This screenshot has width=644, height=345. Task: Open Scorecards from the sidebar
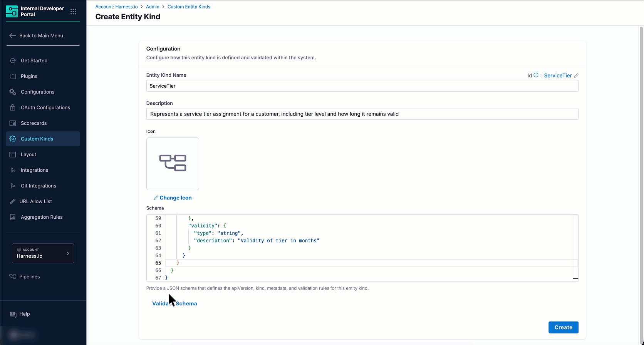coord(34,123)
